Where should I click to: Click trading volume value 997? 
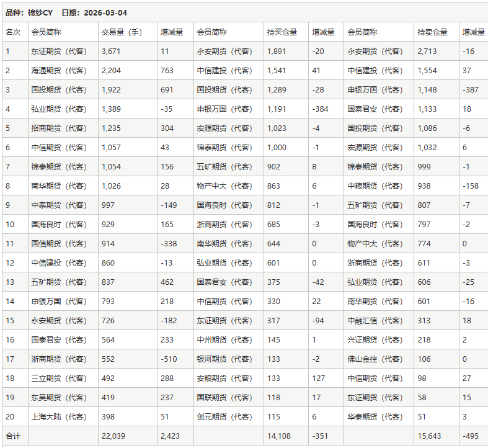click(x=108, y=205)
